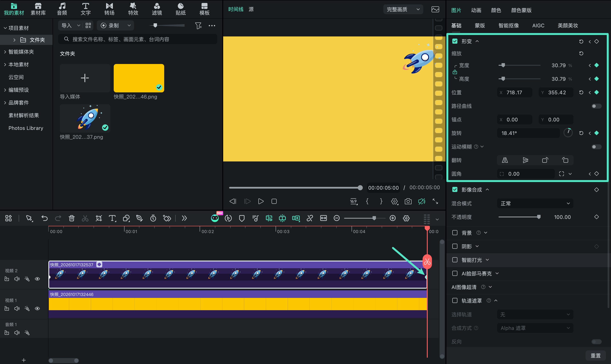611x364 pixels.
Task: Switch to the 动画 tab
Action: point(476,10)
